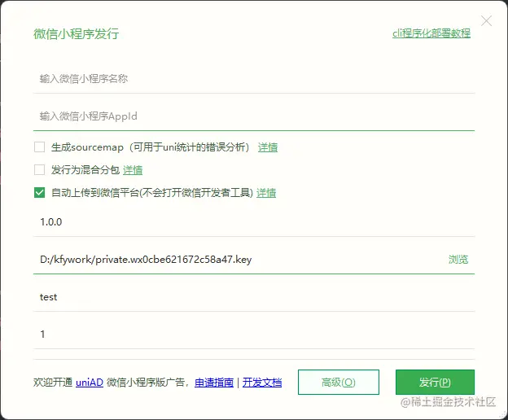Open 详情 link beside 发行为混合分包

point(133,170)
